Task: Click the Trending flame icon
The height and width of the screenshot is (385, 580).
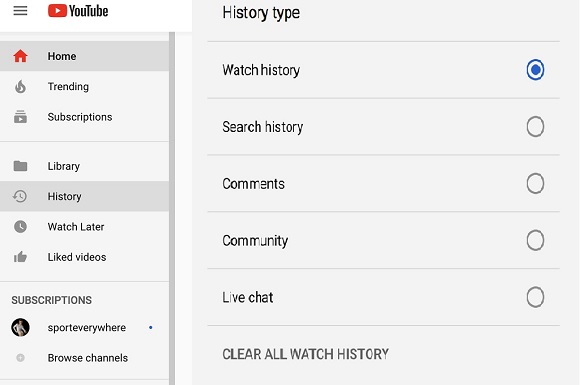Action: click(x=20, y=87)
